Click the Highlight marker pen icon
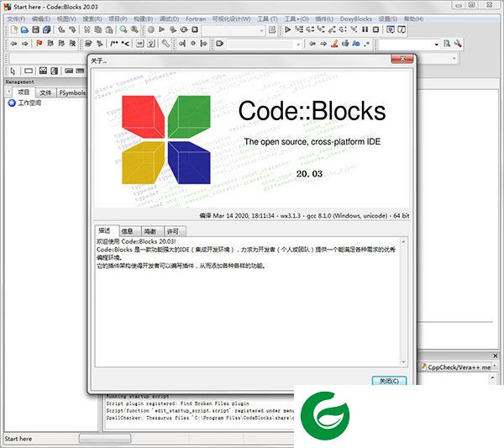The height and width of the screenshot is (448, 504). (334, 44)
